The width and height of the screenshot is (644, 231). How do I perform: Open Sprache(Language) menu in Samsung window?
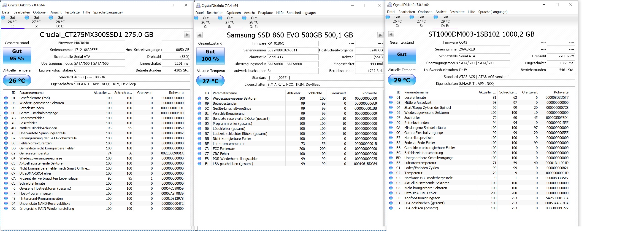pos(301,13)
